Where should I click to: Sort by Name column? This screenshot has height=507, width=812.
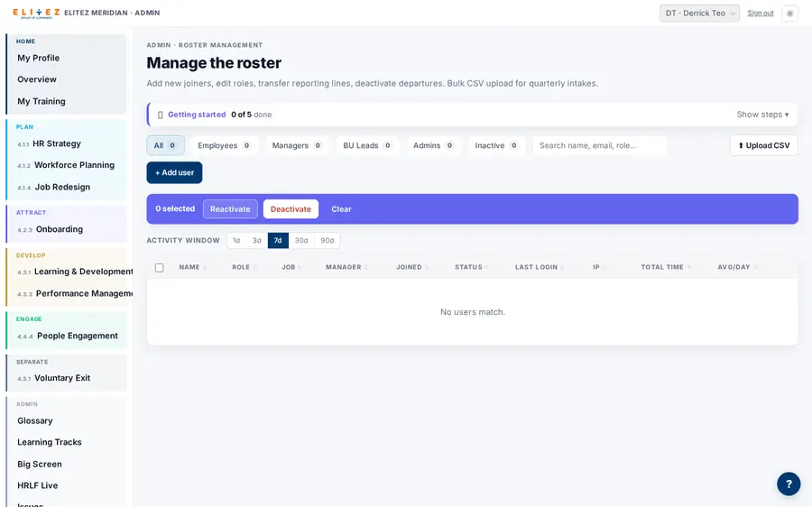pos(193,267)
